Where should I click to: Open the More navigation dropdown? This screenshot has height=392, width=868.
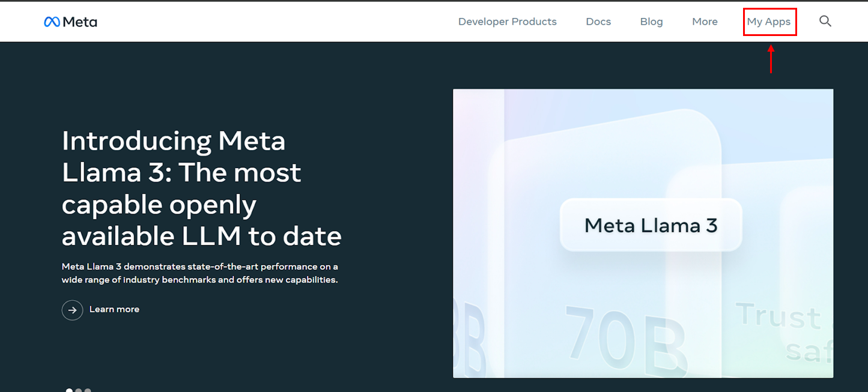tap(705, 22)
